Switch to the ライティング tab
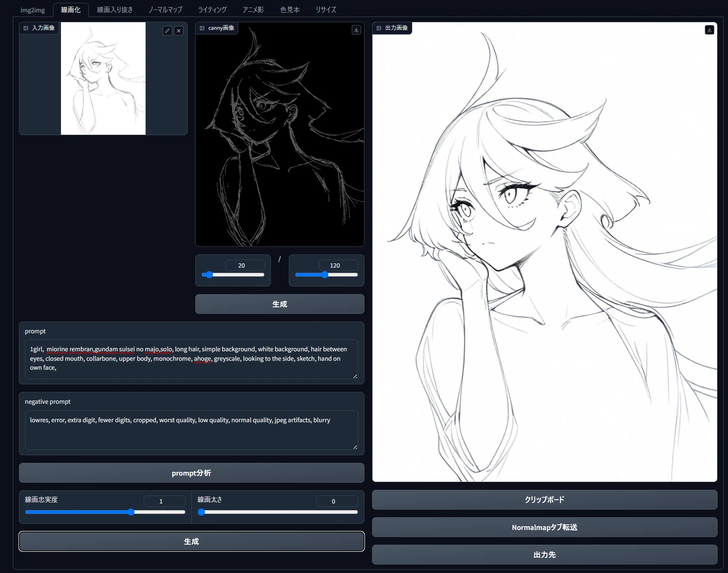The image size is (728, 573). coord(212,10)
